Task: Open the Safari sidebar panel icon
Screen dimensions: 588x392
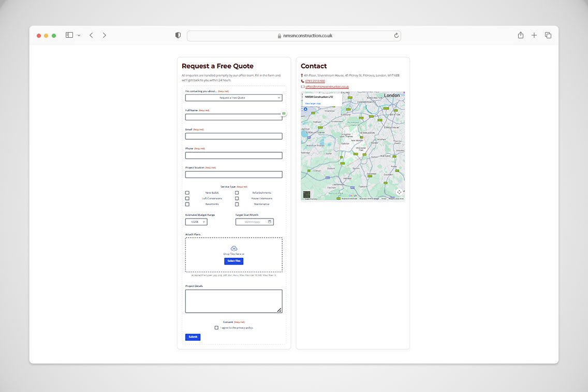Action: 69,35
